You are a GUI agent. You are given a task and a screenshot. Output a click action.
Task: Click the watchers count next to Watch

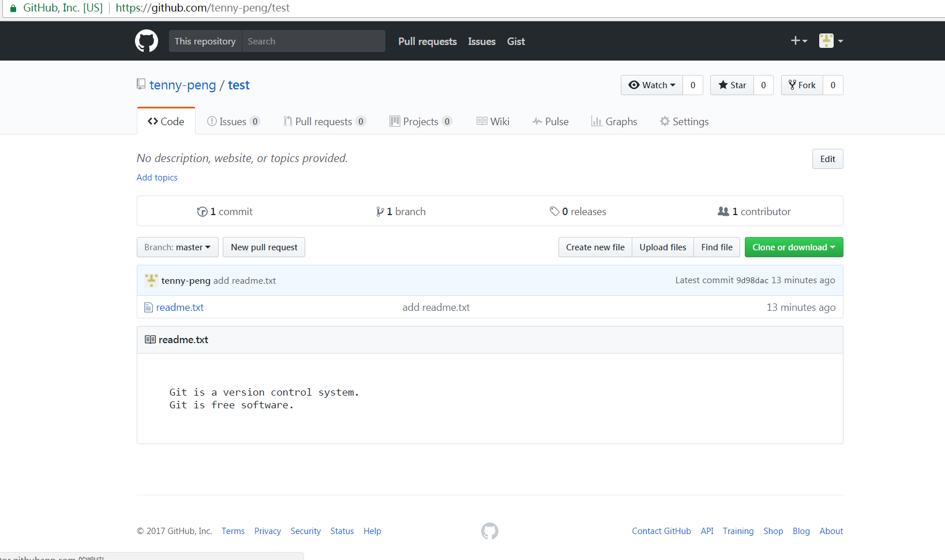693,85
